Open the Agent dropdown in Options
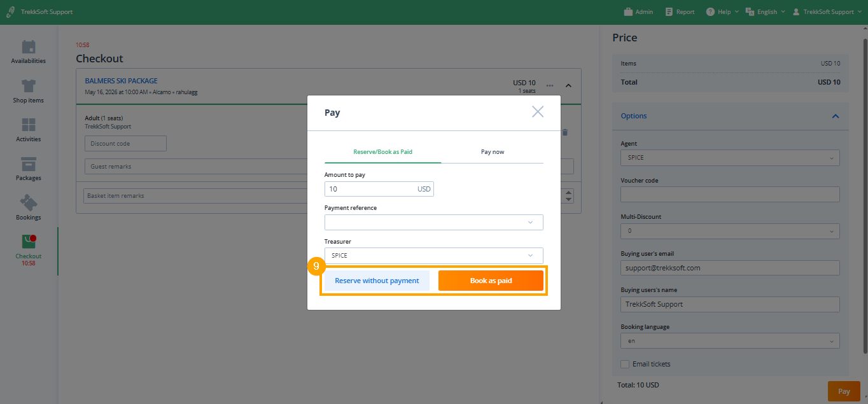Image resolution: width=868 pixels, height=404 pixels. [729, 158]
